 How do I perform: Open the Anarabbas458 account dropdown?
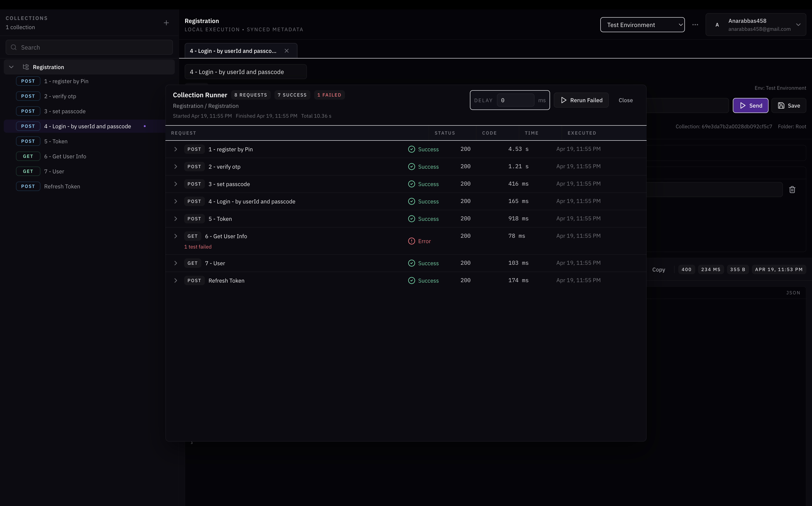[x=798, y=25]
